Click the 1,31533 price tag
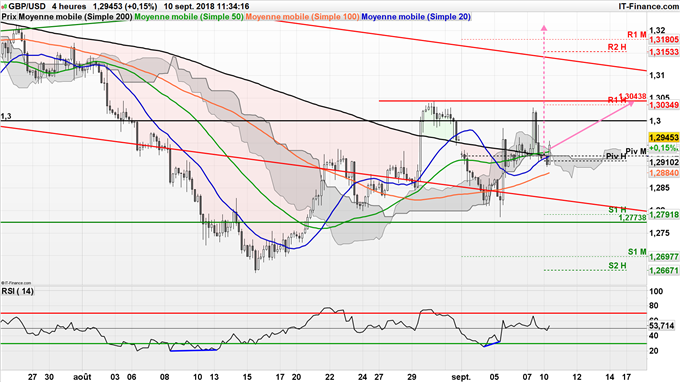 (x=664, y=52)
